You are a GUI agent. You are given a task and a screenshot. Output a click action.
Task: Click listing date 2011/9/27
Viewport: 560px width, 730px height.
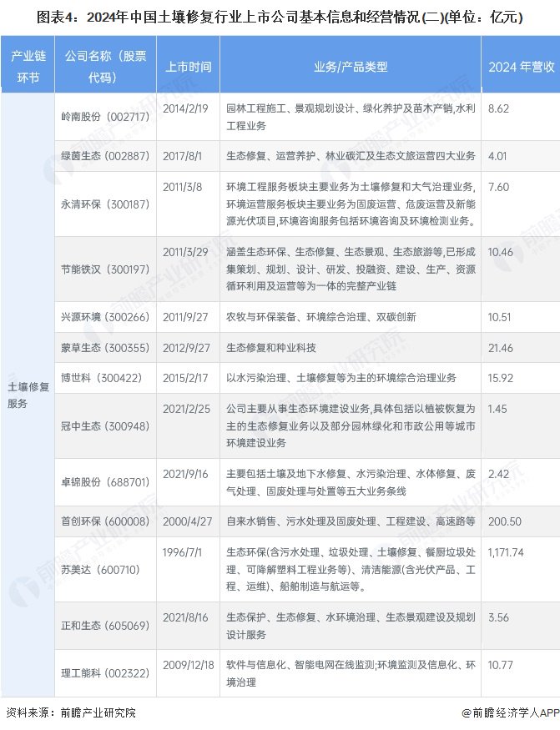click(185, 317)
